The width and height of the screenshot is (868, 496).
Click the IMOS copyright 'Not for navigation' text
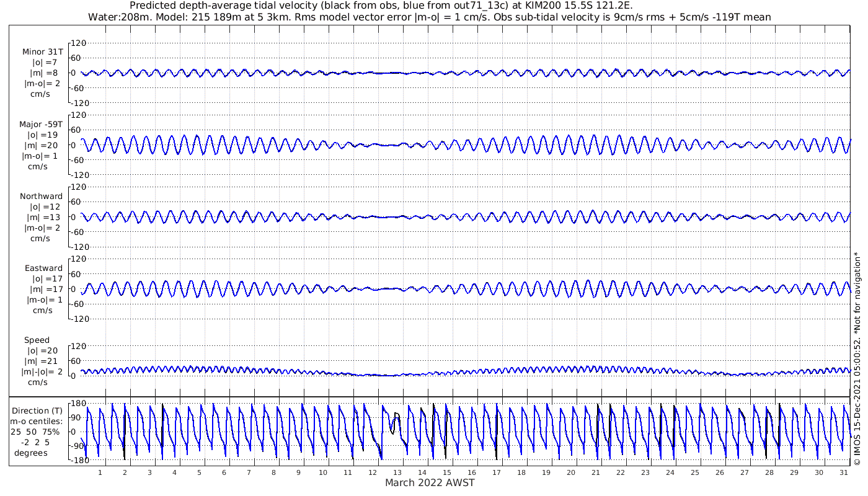(x=857, y=358)
